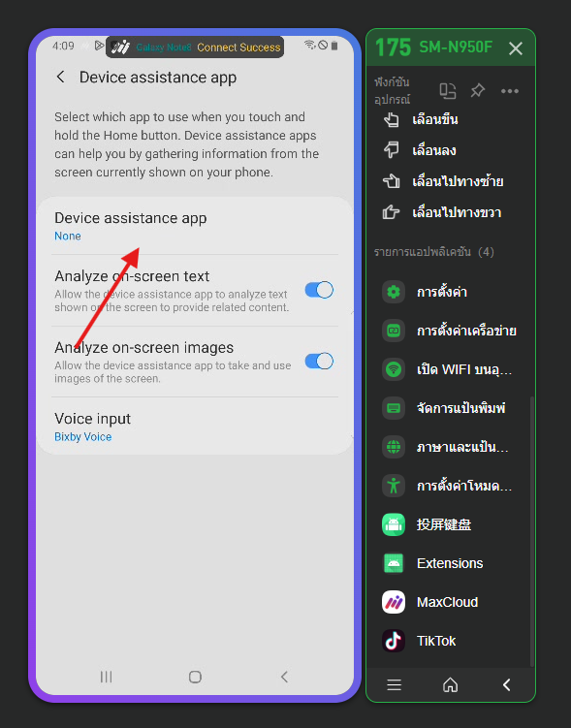Open the three-dots more menu
The image size is (571, 728).
click(510, 91)
